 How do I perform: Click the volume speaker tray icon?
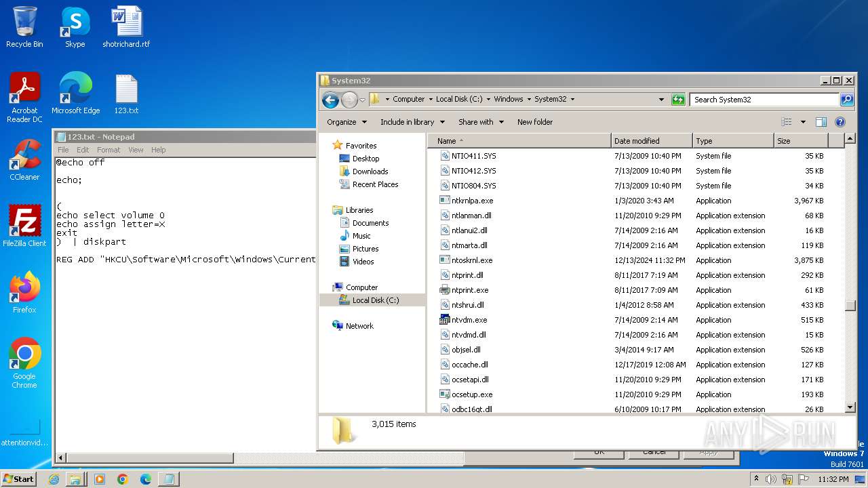(x=771, y=479)
